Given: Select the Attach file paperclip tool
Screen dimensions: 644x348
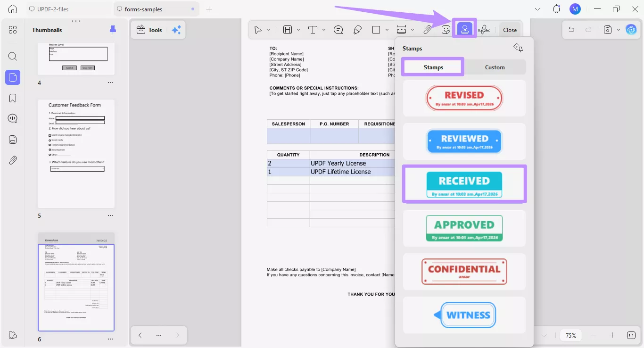Looking at the screenshot, I should click(x=427, y=30).
